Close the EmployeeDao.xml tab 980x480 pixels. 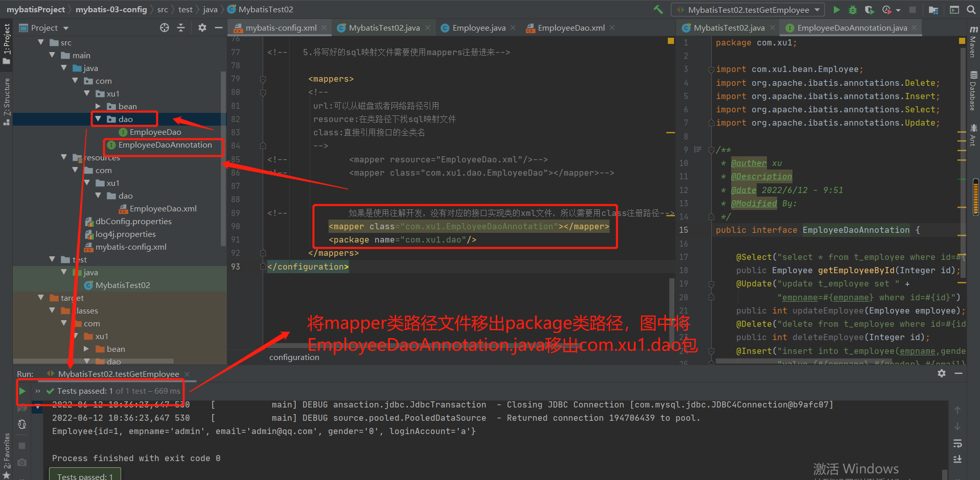(612, 28)
